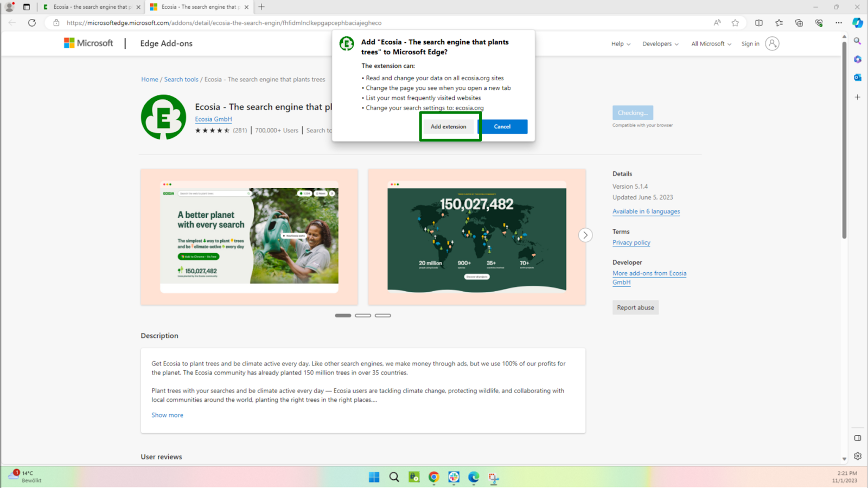Click Read aloud icon
868x488 pixels.
(717, 23)
